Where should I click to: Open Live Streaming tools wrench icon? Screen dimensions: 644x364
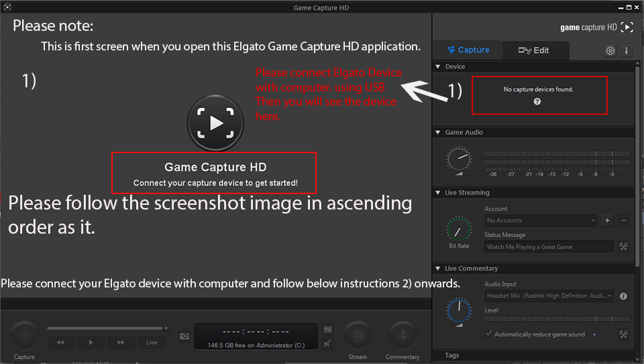pos(623,246)
